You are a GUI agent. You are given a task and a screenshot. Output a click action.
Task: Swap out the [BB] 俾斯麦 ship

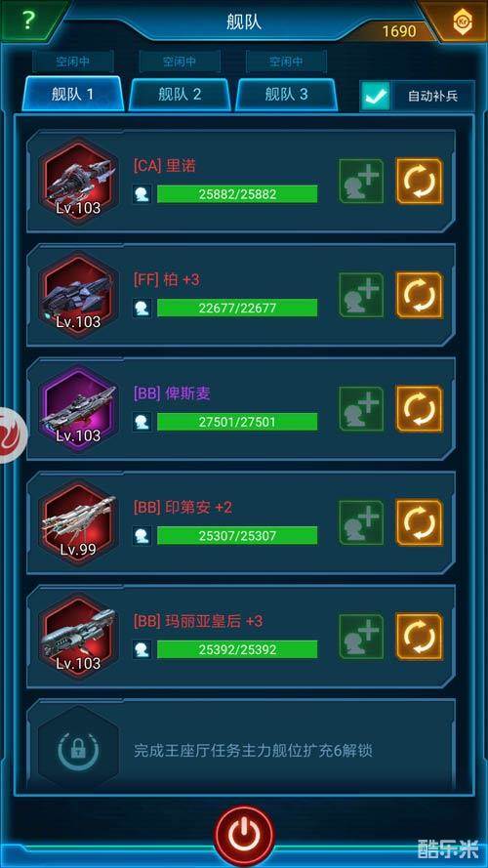point(420,409)
